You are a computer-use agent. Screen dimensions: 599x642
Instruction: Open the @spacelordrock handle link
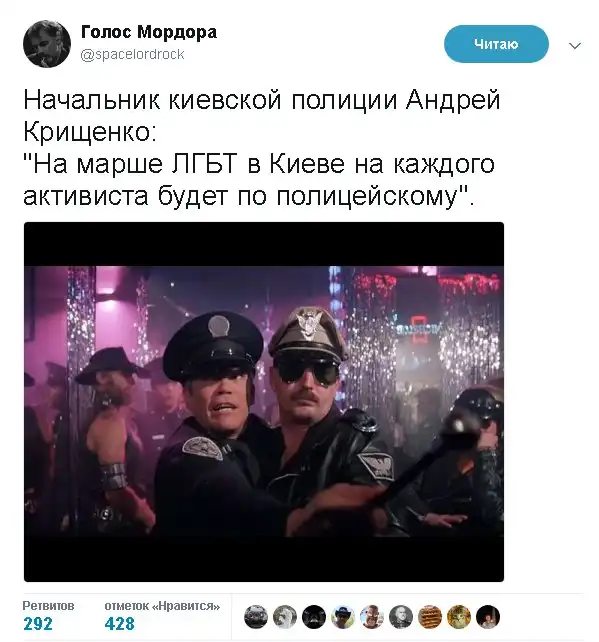[x=133, y=54]
